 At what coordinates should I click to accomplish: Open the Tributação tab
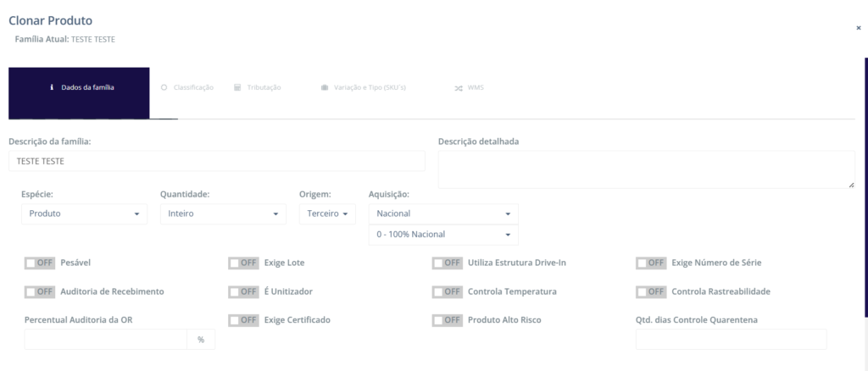click(264, 87)
